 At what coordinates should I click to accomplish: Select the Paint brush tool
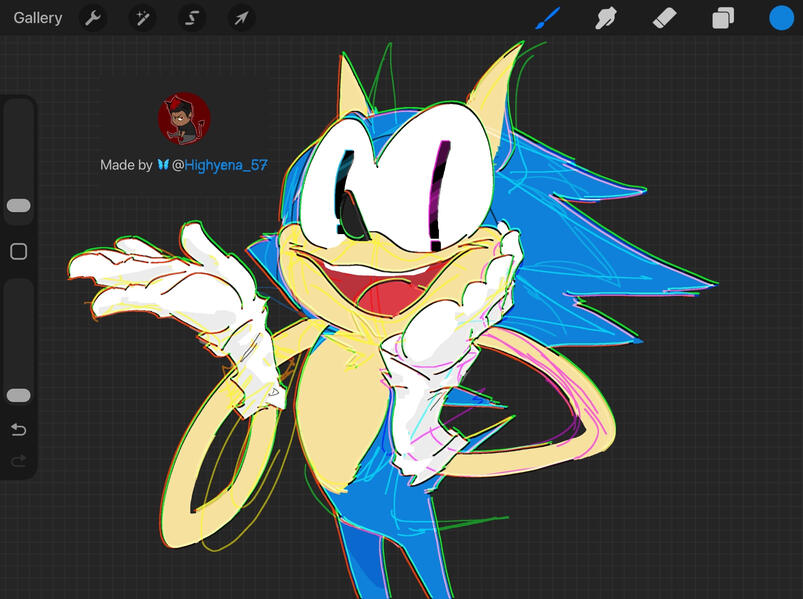click(x=549, y=18)
